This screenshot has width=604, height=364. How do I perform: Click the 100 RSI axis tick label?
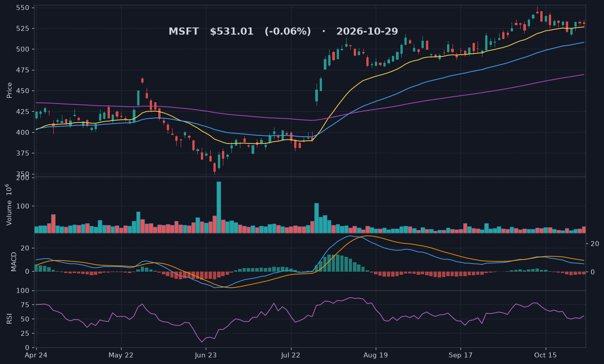(23, 291)
